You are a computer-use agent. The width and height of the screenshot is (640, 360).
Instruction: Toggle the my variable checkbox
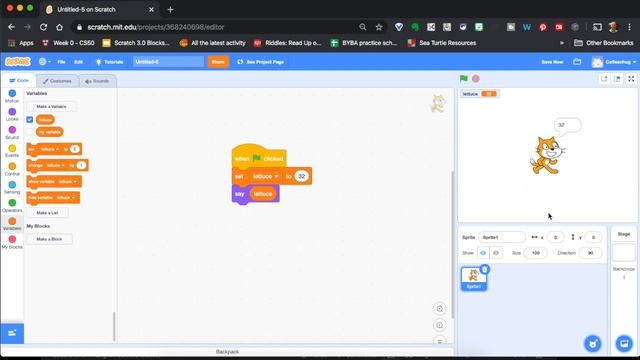[x=30, y=132]
